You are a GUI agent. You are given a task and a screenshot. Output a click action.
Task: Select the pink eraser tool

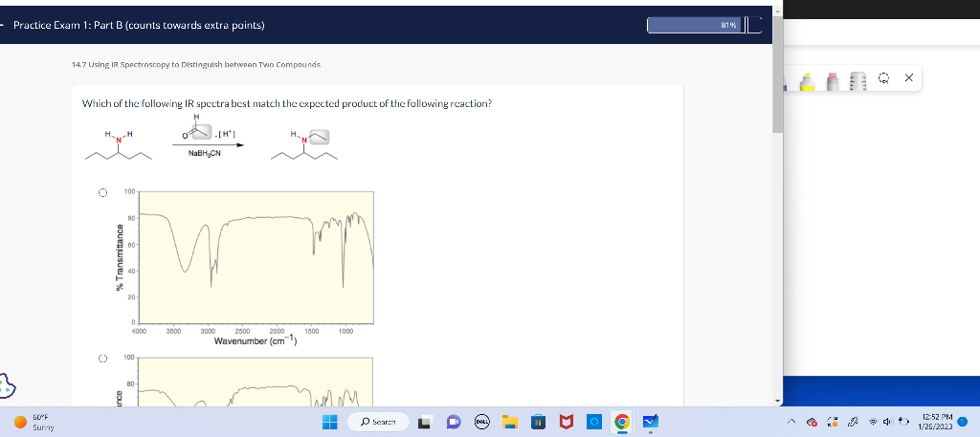[832, 82]
